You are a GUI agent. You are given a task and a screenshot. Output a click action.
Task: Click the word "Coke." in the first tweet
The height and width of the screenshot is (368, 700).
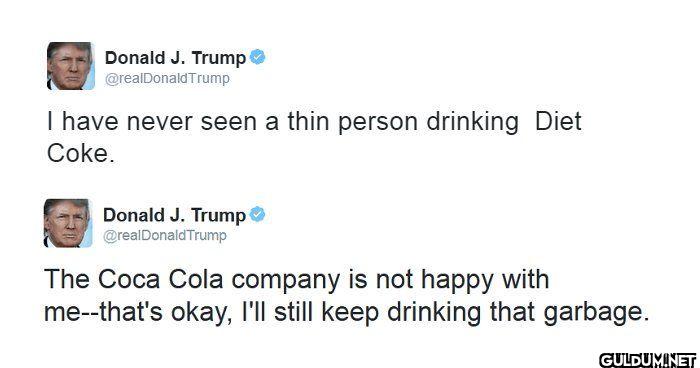pyautogui.click(x=80, y=154)
